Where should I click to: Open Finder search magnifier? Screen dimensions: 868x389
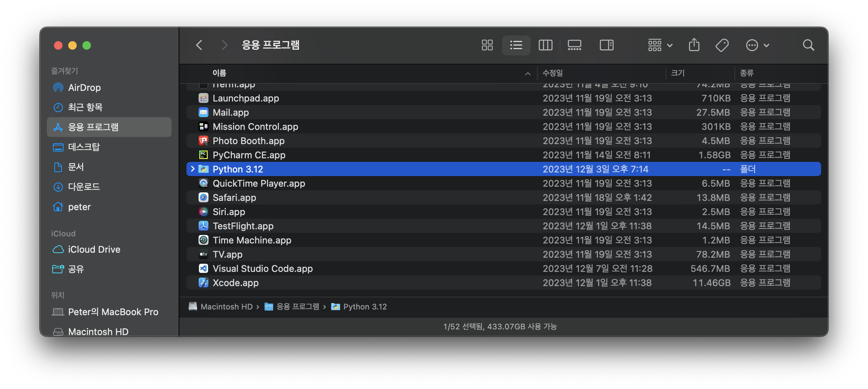pyautogui.click(x=808, y=45)
